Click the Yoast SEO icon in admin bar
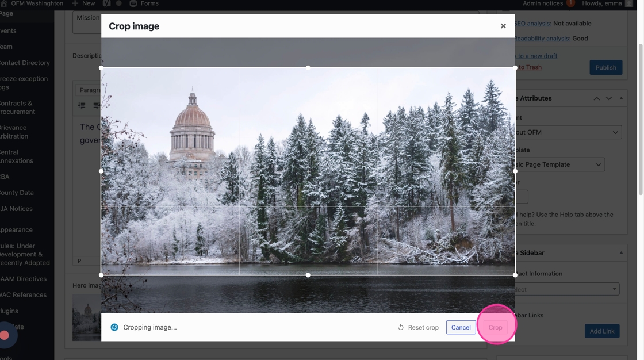 pos(106,3)
